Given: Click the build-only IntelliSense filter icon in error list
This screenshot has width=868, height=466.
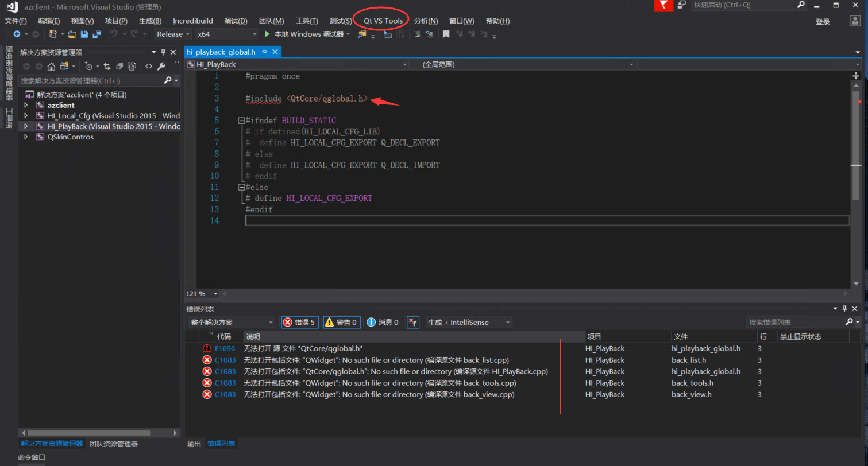Looking at the screenshot, I should click(x=413, y=323).
